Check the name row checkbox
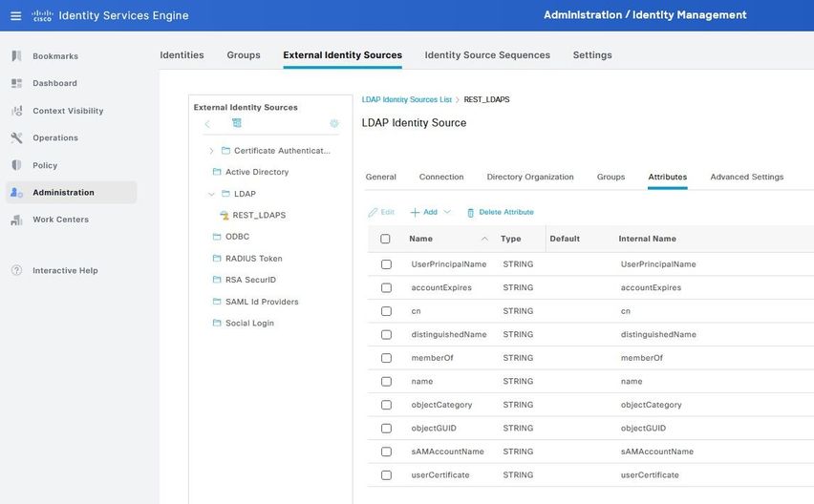Viewport: 814px width, 504px height. pos(386,382)
